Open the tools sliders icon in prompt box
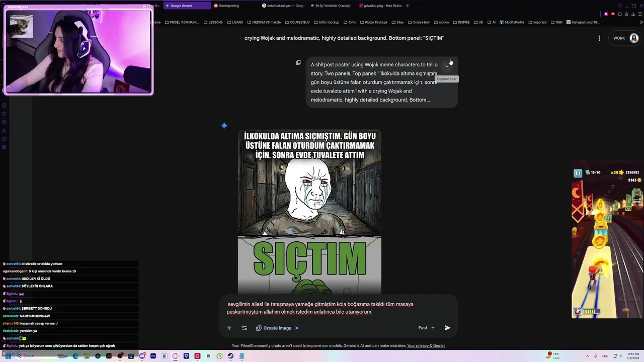 (x=244, y=328)
